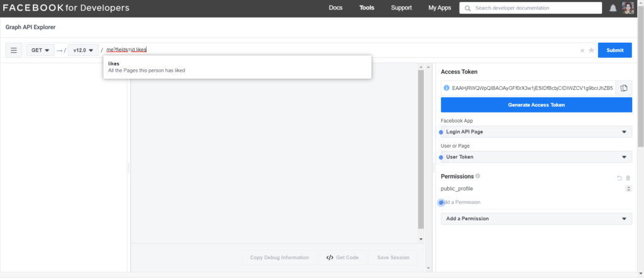Click the Graph API Explorer heading
Viewport: 644px width, 278px height.
click(x=30, y=27)
